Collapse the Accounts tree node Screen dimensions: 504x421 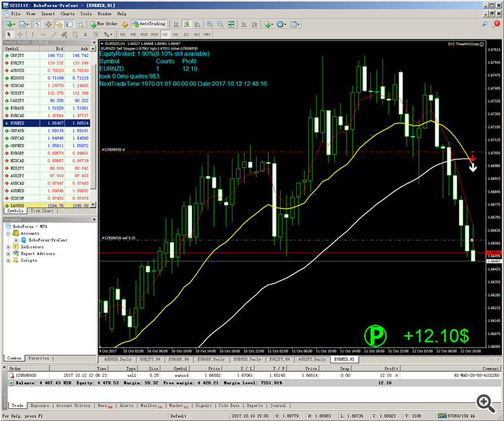(x=8, y=234)
